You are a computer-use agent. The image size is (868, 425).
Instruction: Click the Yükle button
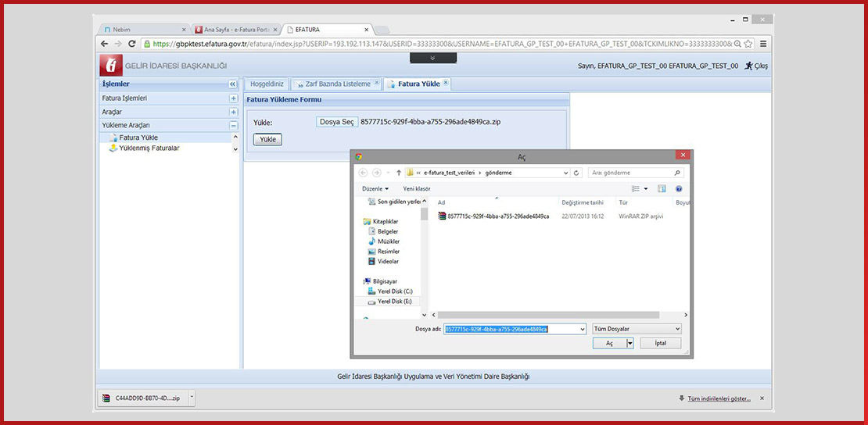[x=268, y=139]
